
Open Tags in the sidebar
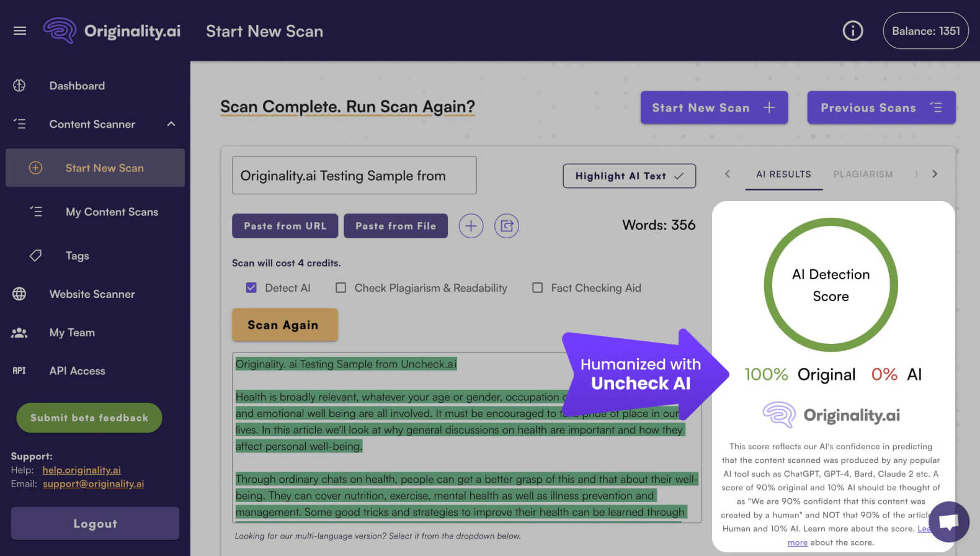pos(77,256)
